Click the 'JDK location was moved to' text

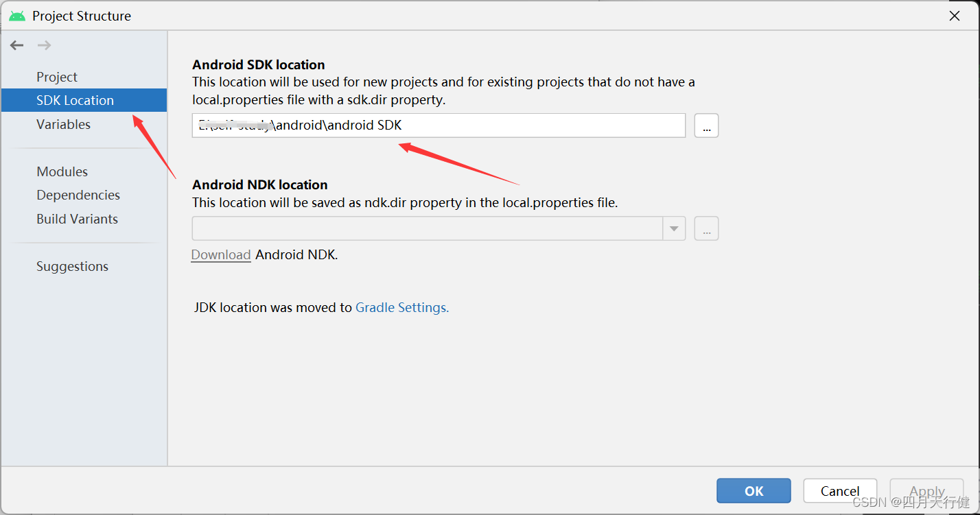click(x=273, y=308)
